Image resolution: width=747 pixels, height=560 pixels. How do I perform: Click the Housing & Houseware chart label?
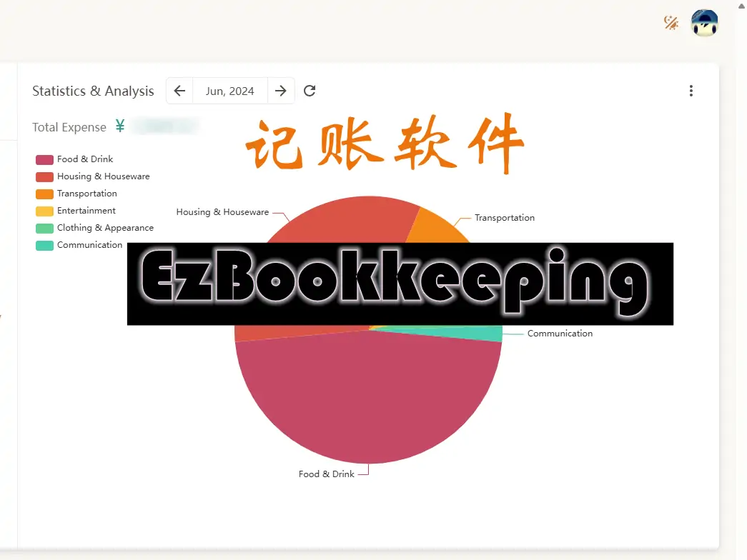point(222,212)
